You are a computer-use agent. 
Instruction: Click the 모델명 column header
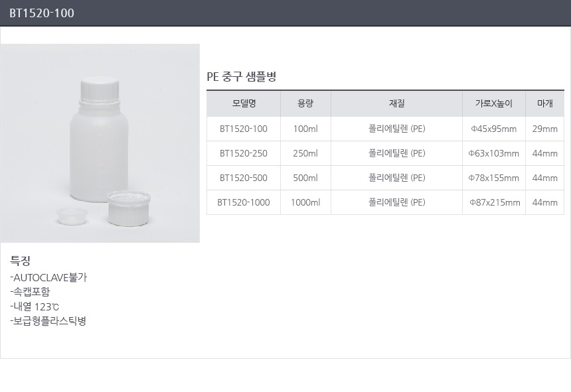244,103
